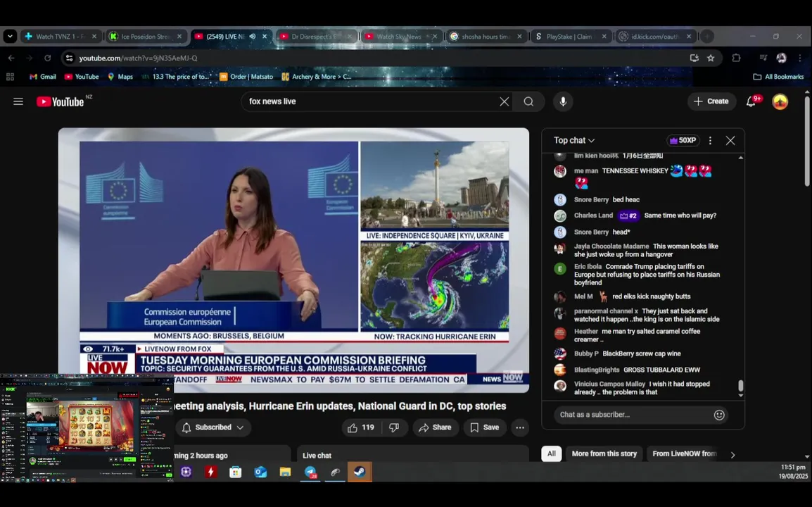The width and height of the screenshot is (812, 507).
Task: Click the Kick stream preview thumbnail
Action: point(87,427)
